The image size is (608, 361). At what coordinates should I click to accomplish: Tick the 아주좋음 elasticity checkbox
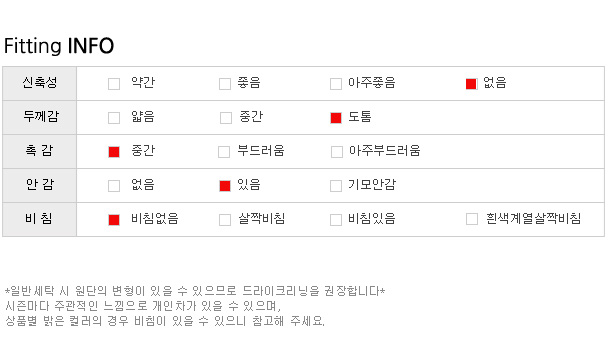[336, 84]
